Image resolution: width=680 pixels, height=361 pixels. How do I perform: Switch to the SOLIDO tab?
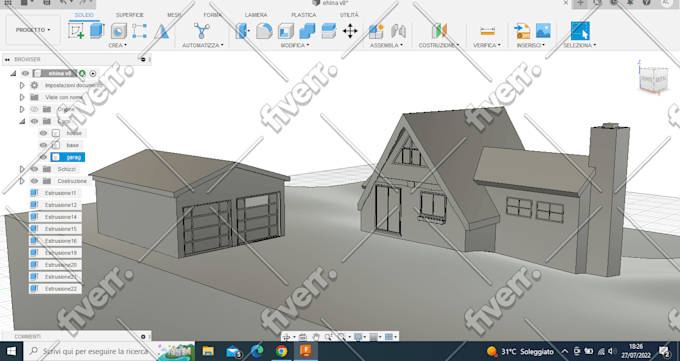point(84,15)
